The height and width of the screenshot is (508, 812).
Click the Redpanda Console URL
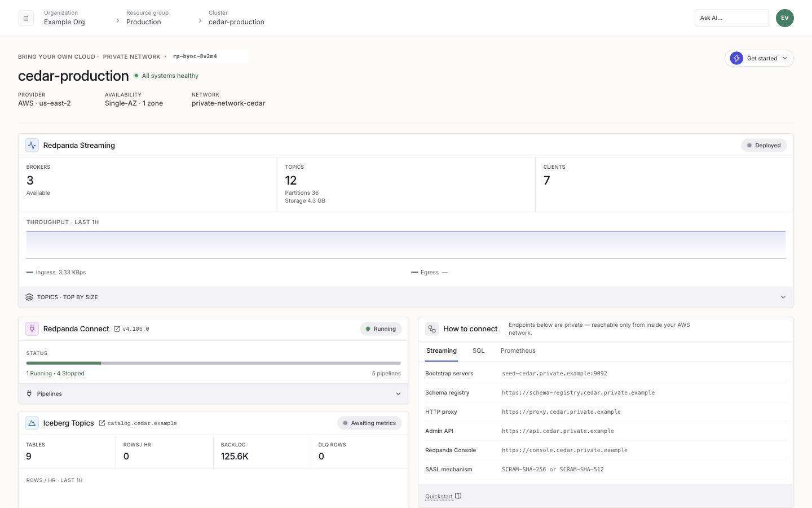click(564, 450)
